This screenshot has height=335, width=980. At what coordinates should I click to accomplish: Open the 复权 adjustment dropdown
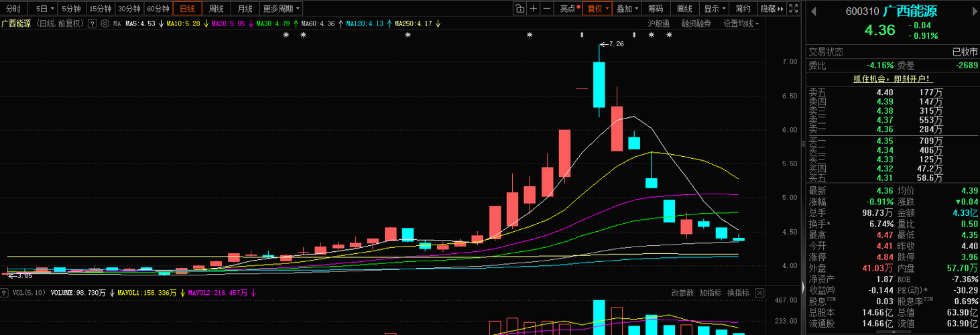tap(598, 9)
